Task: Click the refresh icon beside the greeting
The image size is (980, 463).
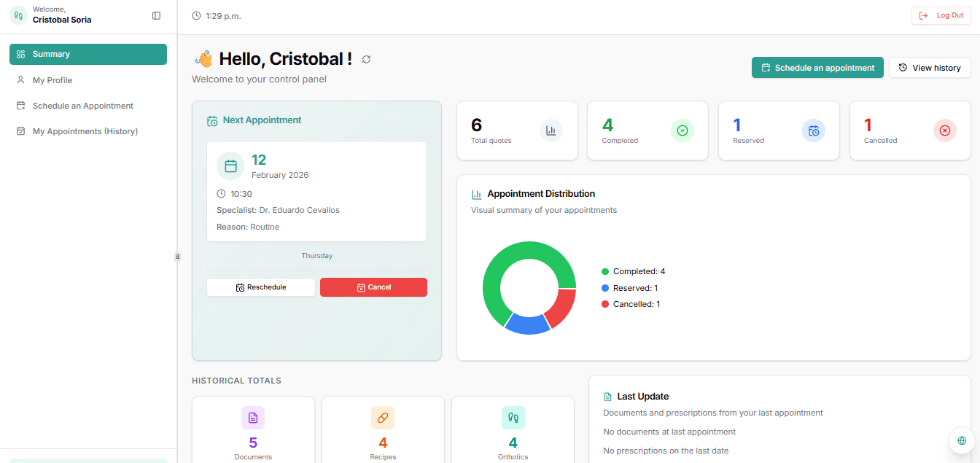Action: [365, 59]
